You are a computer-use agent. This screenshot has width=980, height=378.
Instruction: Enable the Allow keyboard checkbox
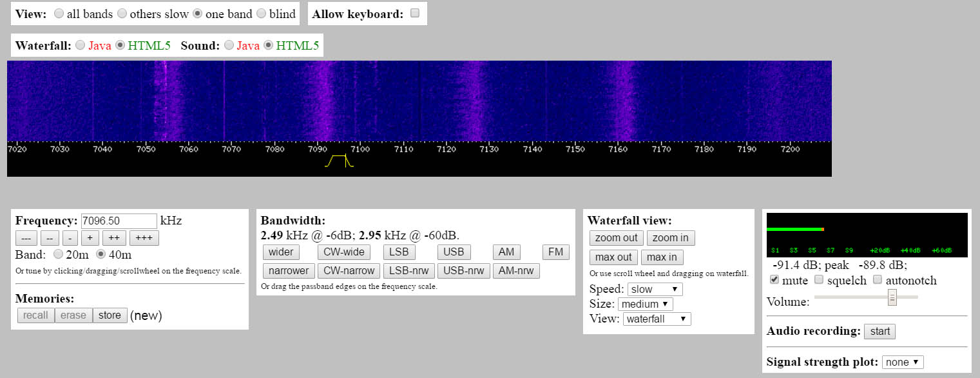coord(415,13)
